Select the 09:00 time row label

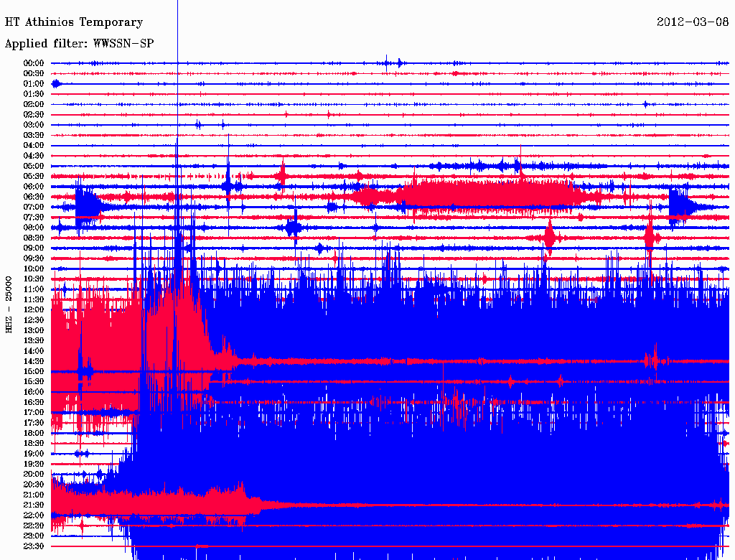click(x=34, y=248)
